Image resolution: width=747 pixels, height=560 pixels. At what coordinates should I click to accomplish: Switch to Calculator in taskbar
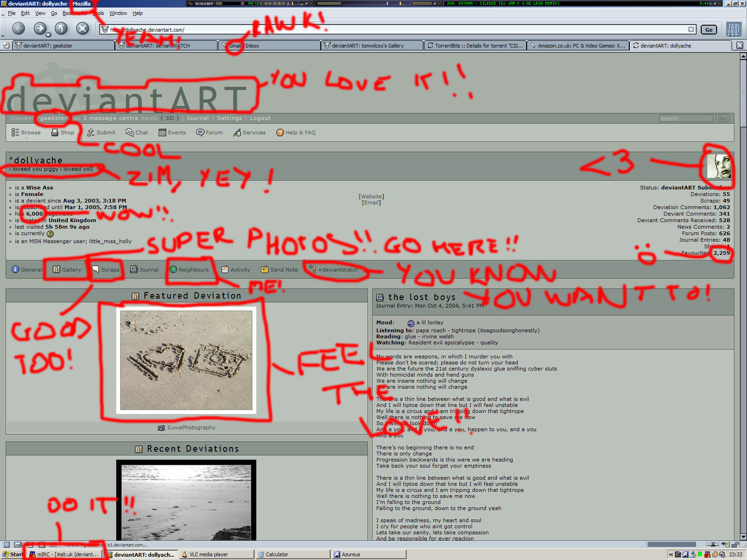coord(293,554)
